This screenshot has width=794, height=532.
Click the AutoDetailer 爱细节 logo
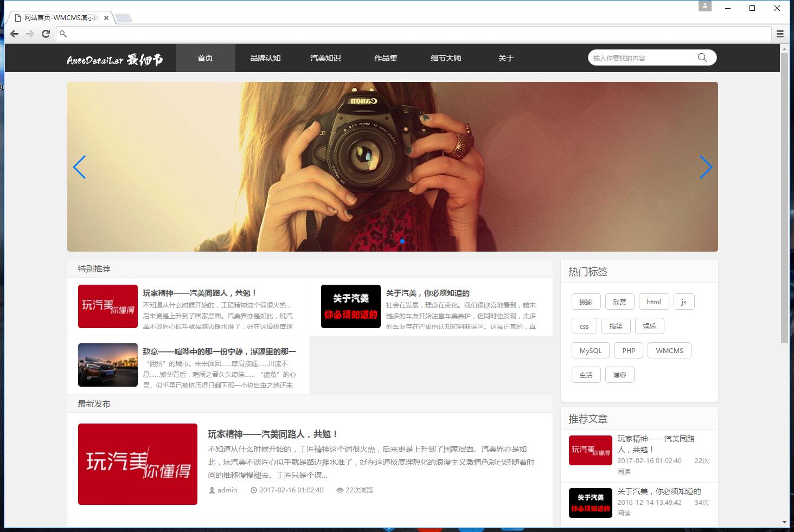point(115,59)
